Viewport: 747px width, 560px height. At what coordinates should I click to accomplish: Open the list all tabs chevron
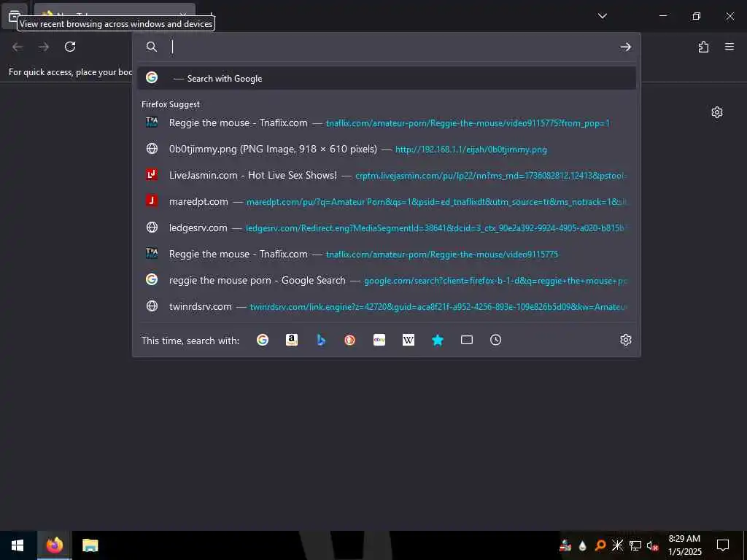click(x=602, y=16)
